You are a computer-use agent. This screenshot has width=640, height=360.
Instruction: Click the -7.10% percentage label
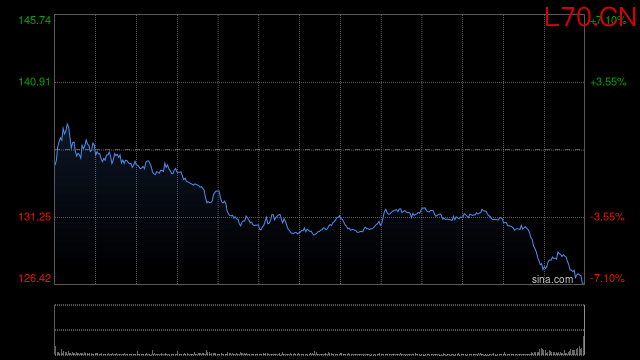coord(607,278)
